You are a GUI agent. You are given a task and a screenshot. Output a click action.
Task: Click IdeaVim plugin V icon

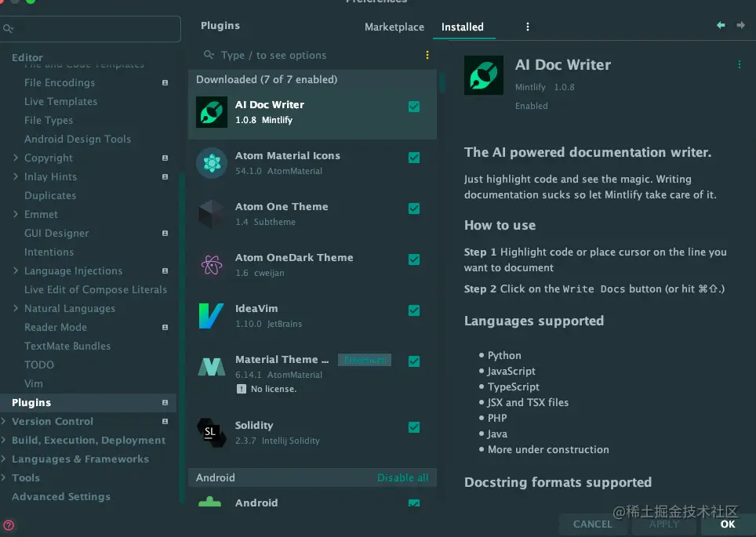point(212,316)
